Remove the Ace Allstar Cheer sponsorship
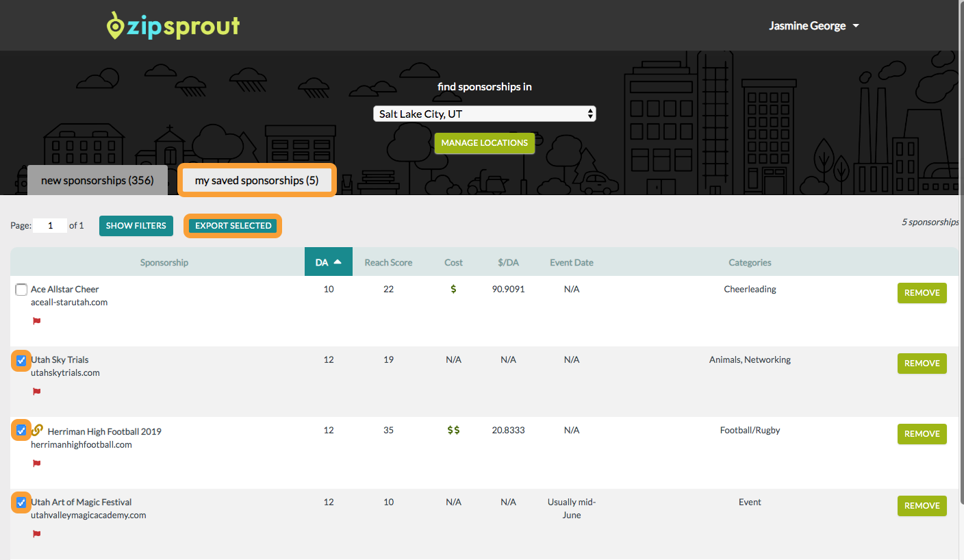 click(x=922, y=293)
